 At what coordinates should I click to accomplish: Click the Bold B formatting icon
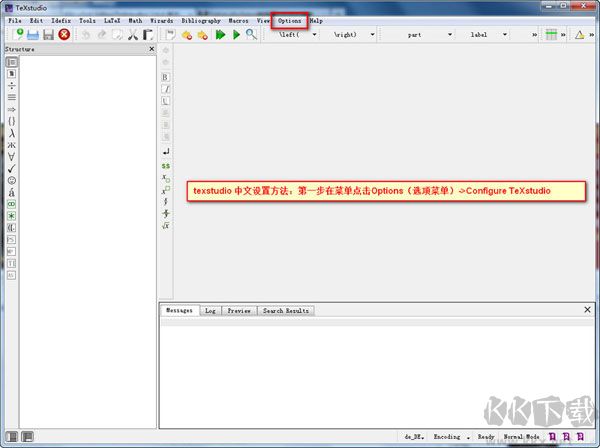165,77
